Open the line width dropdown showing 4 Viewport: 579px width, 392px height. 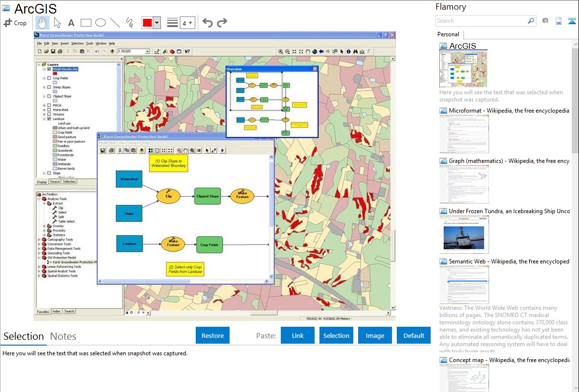187,23
